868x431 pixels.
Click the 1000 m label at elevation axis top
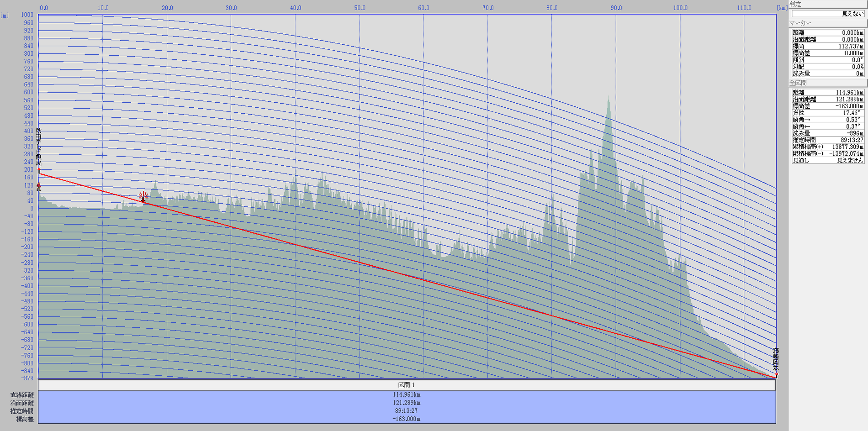[x=27, y=15]
